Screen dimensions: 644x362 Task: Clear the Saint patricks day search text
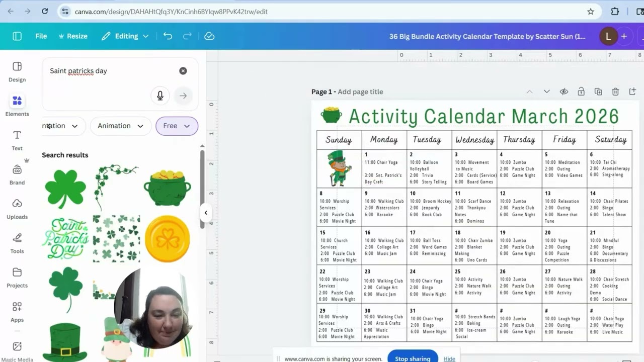pyautogui.click(x=183, y=71)
